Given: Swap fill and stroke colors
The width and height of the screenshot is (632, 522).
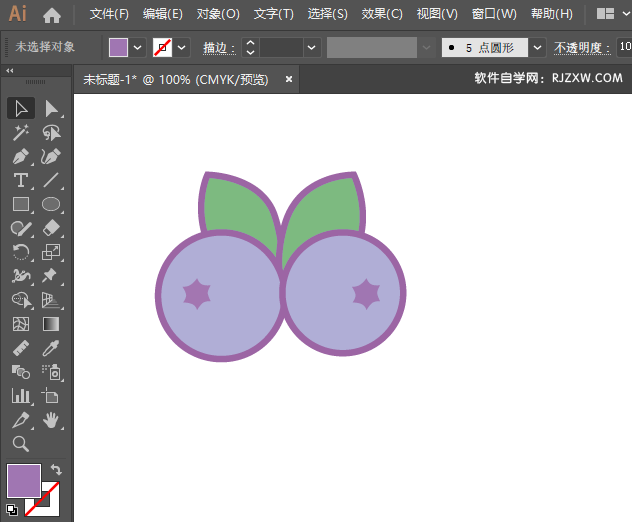Looking at the screenshot, I should point(57,469).
